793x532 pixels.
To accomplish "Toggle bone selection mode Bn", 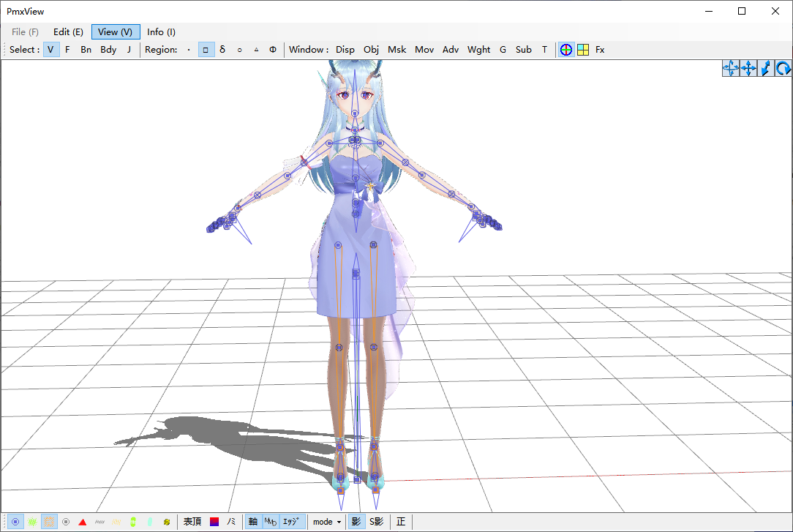I will click(x=86, y=50).
